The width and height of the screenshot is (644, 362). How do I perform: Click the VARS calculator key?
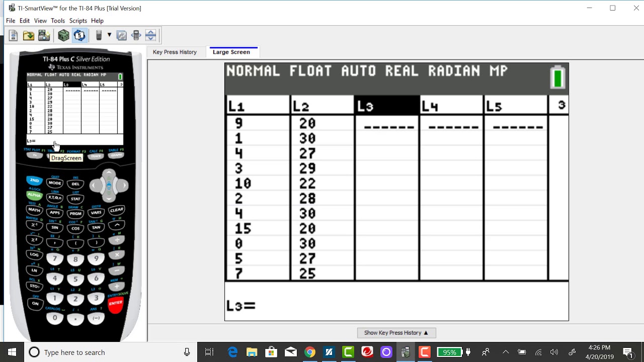click(x=96, y=213)
